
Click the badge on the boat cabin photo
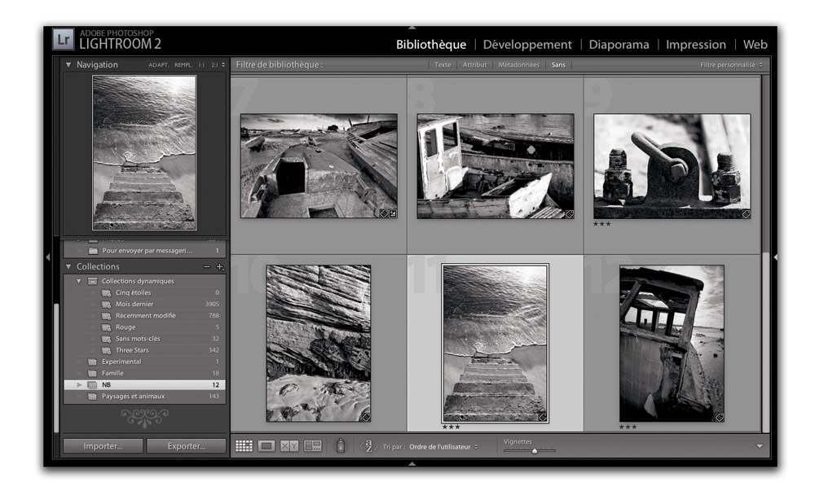coord(569,214)
